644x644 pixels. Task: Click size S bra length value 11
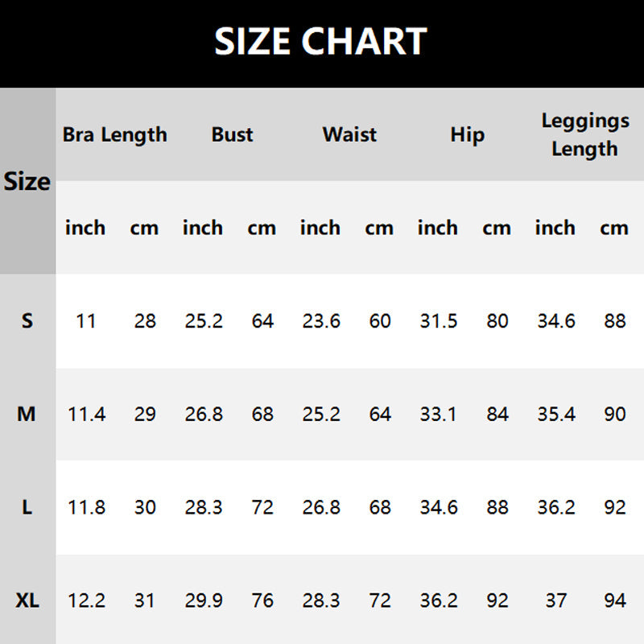click(86, 321)
